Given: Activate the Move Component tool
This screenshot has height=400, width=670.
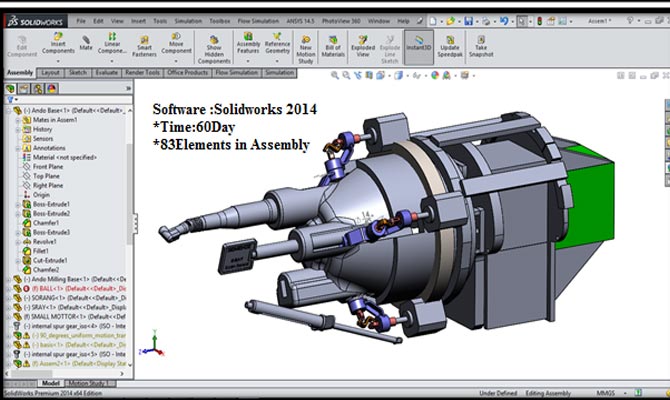Looking at the screenshot, I should tap(176, 43).
